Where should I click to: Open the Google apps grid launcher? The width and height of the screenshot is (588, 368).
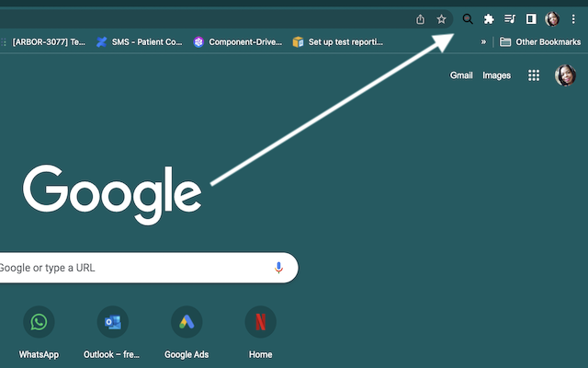click(534, 75)
